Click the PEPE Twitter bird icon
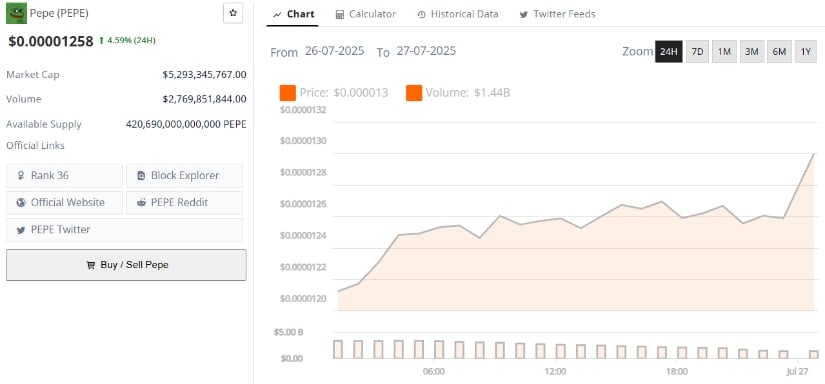 coord(21,230)
